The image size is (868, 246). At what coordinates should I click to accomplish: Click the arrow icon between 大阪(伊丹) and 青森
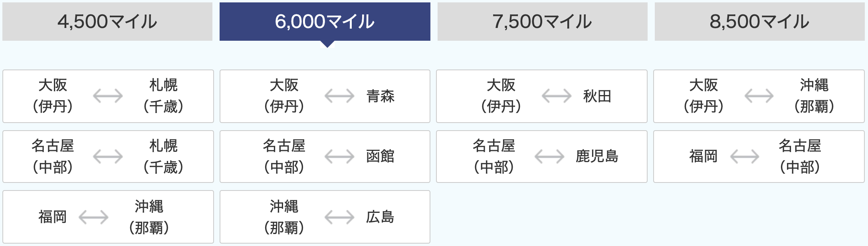tap(339, 96)
